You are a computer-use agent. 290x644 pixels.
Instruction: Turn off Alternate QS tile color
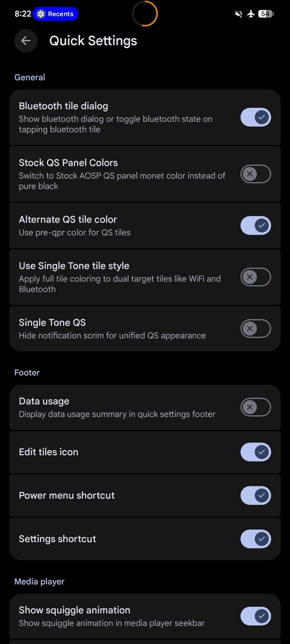pos(256,225)
